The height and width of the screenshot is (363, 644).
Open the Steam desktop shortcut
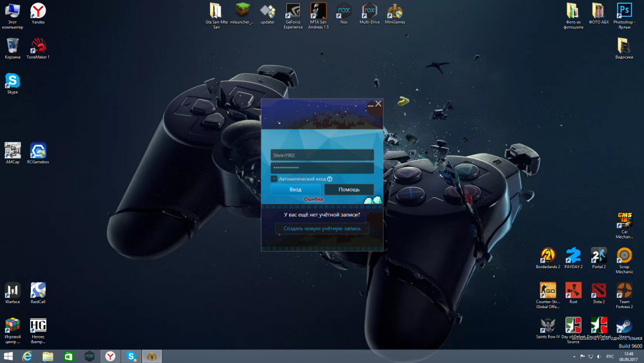point(624,326)
